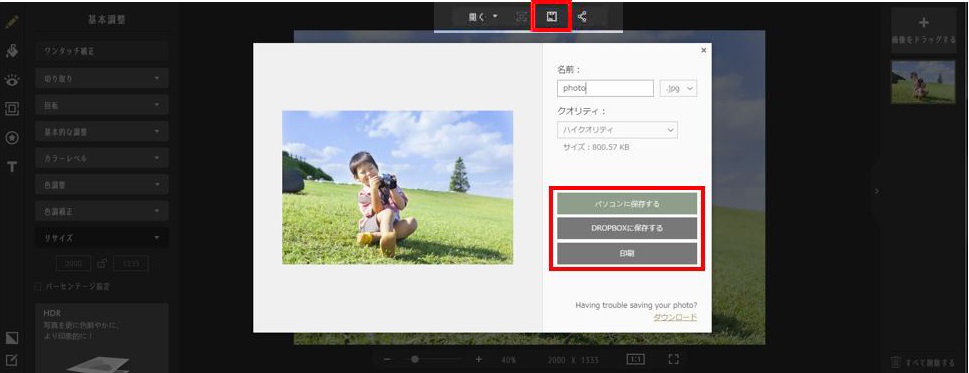
Task: Click the 1:1 actual size icon
Action: pyautogui.click(x=635, y=359)
